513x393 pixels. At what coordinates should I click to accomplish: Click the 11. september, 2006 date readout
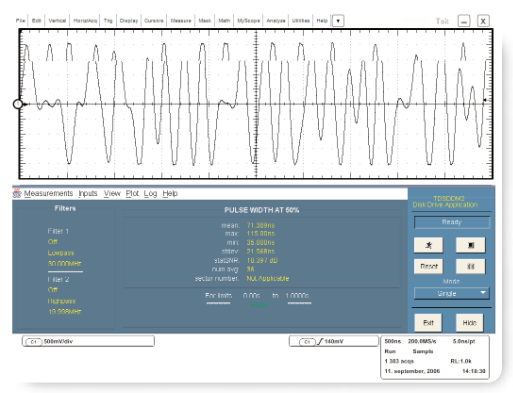[412, 371]
